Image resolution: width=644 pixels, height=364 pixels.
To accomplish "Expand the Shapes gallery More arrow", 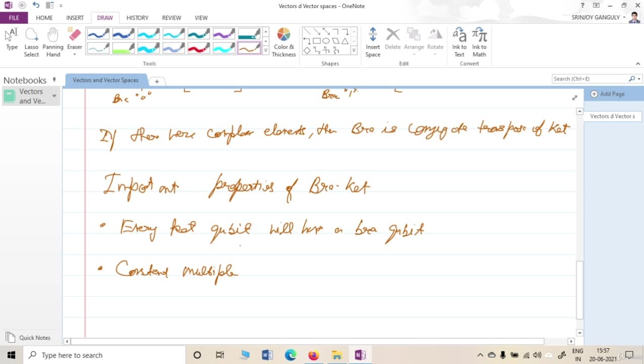I will pyautogui.click(x=354, y=50).
